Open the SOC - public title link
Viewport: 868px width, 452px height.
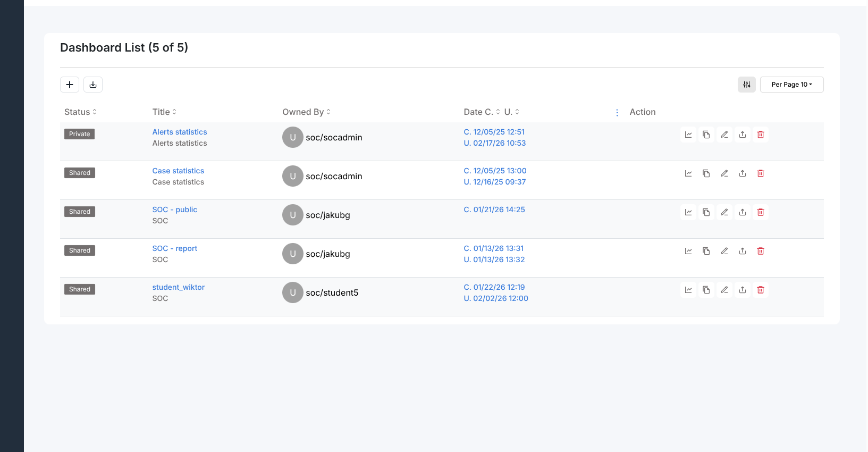[x=175, y=210]
